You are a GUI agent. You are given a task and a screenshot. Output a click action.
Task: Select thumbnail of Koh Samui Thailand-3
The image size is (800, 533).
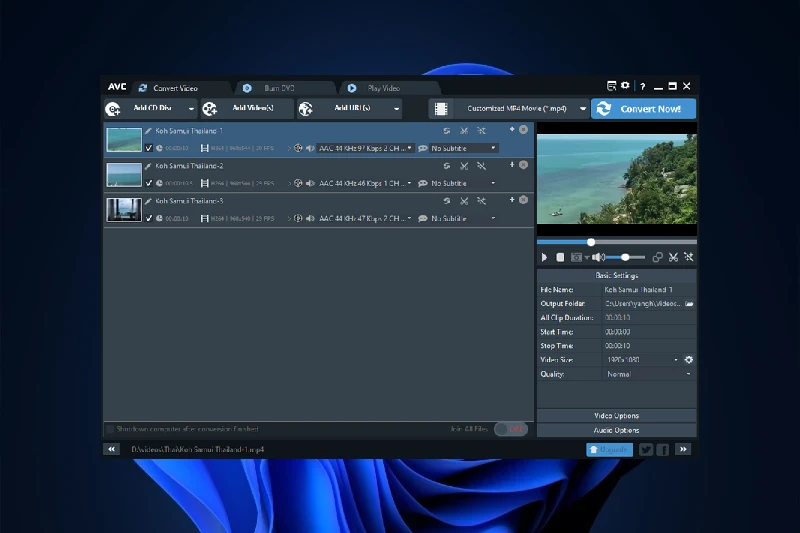coord(124,210)
